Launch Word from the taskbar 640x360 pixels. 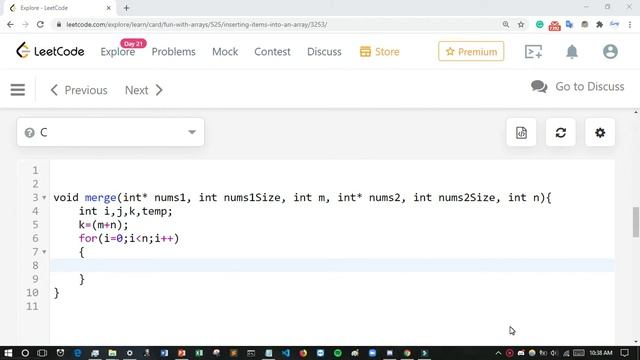(164, 353)
